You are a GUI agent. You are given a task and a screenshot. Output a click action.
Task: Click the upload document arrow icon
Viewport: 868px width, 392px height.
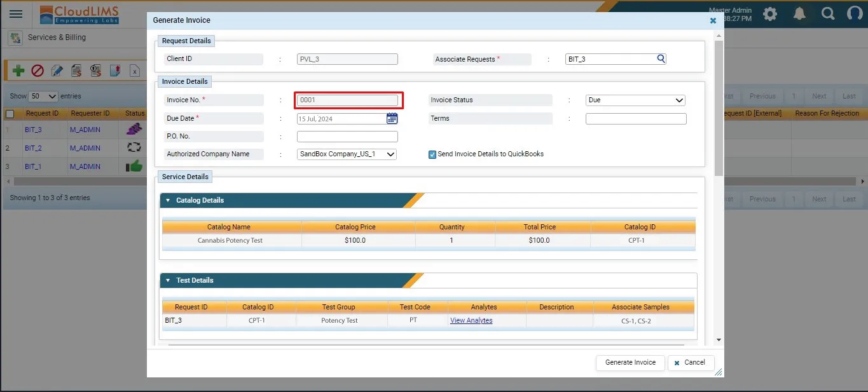tap(115, 71)
